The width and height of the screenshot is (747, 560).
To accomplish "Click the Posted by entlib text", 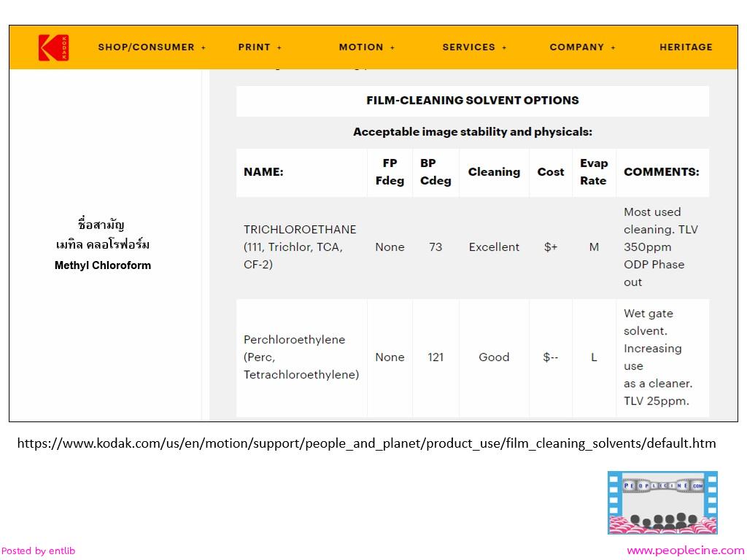I will point(38,551).
